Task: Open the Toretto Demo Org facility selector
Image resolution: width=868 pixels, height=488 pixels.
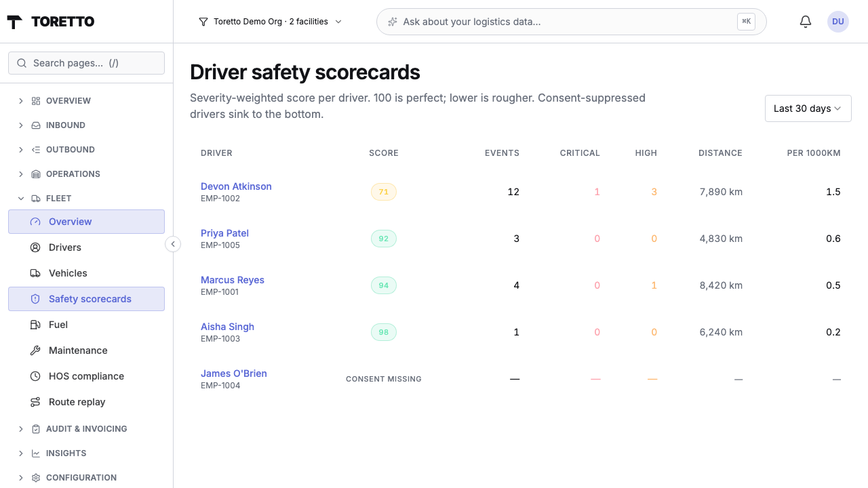Action: pyautogui.click(x=270, y=22)
